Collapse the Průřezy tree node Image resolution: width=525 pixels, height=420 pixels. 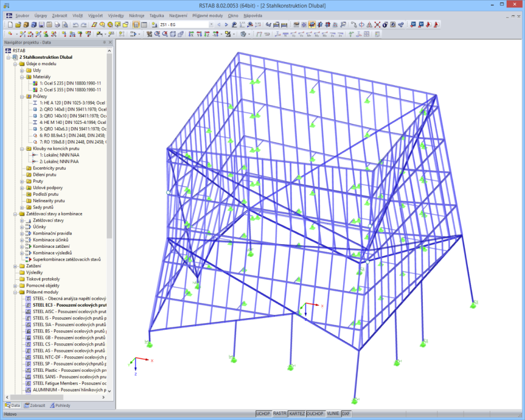pyautogui.click(x=22, y=97)
